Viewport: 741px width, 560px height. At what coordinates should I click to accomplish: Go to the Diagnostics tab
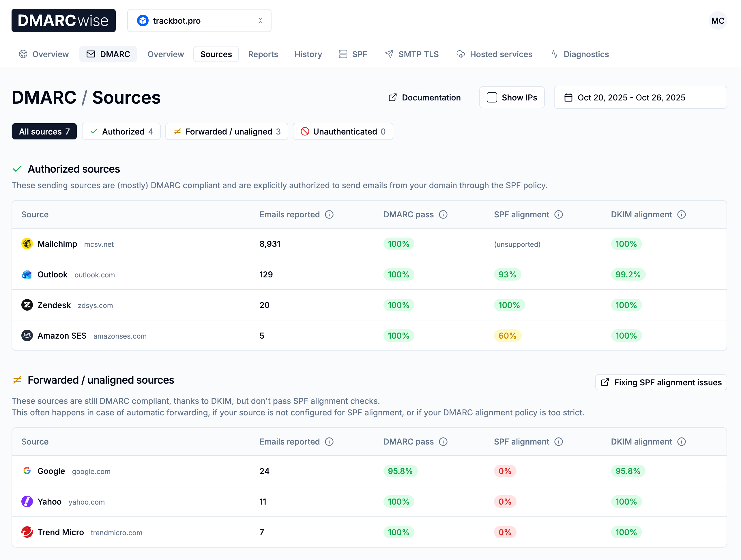579,54
